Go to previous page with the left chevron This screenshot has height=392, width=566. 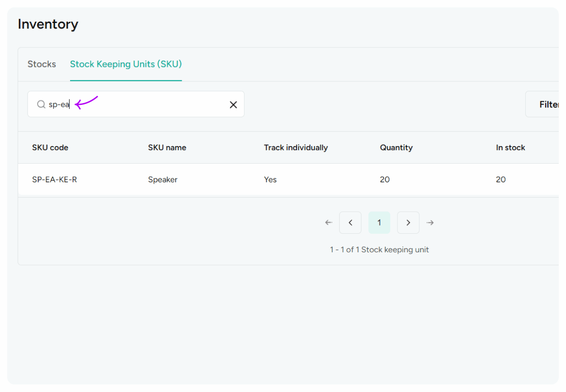point(350,222)
